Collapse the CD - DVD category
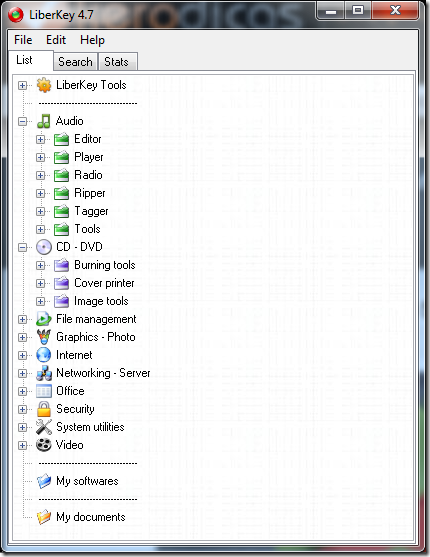This screenshot has width=430, height=557. 22,247
